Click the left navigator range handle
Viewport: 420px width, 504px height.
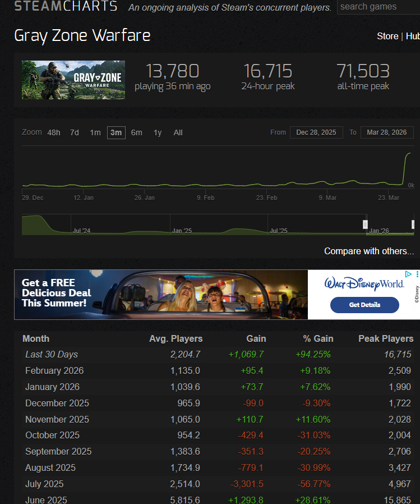pos(365,224)
